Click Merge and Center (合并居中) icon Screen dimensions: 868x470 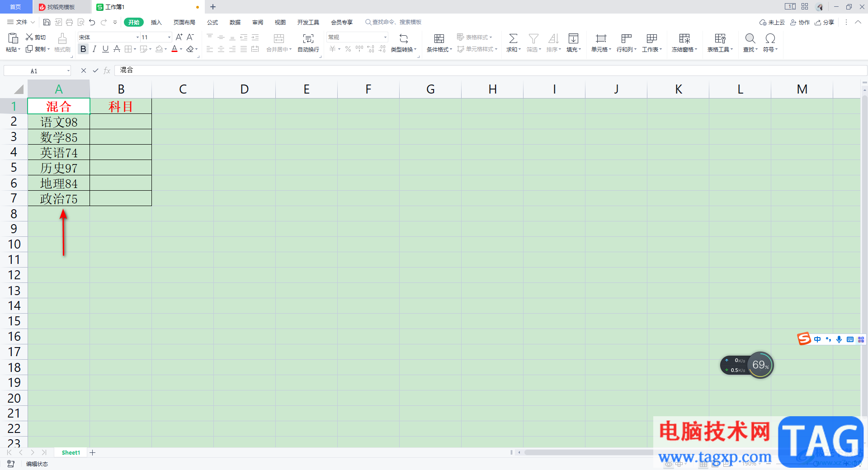coord(279,38)
